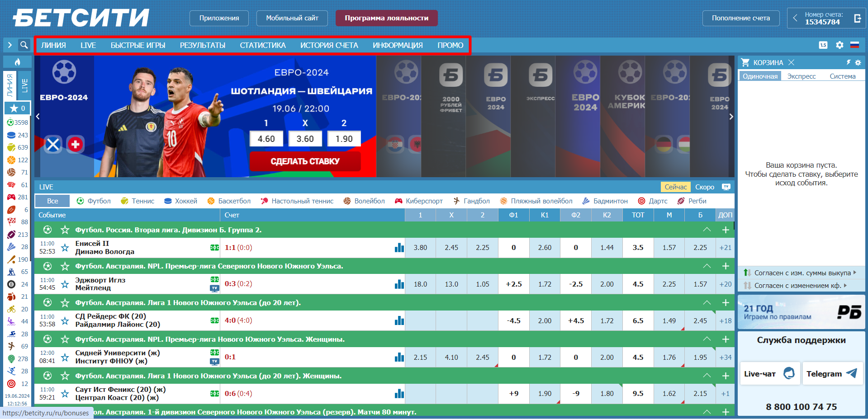The width and height of the screenshot is (868, 419).
Task: Open the hot events flame icon
Action: pos(17,62)
